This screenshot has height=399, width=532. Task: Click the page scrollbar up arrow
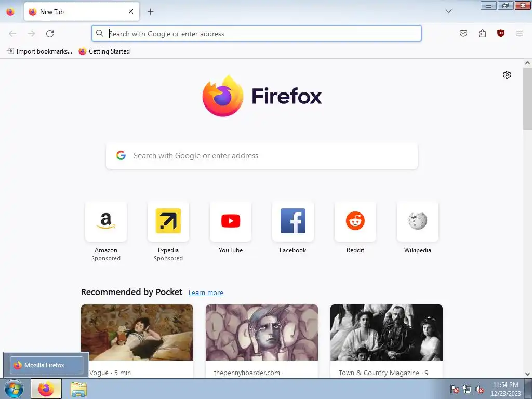(527, 63)
